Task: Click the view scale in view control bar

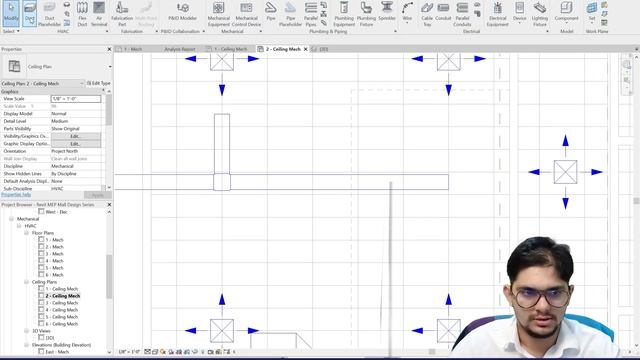Action: tap(129, 351)
